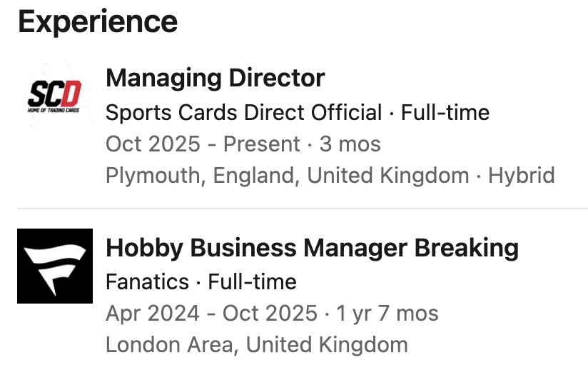This screenshot has height=370, width=588.
Task: Open the Managing Director job title
Action: point(215,78)
